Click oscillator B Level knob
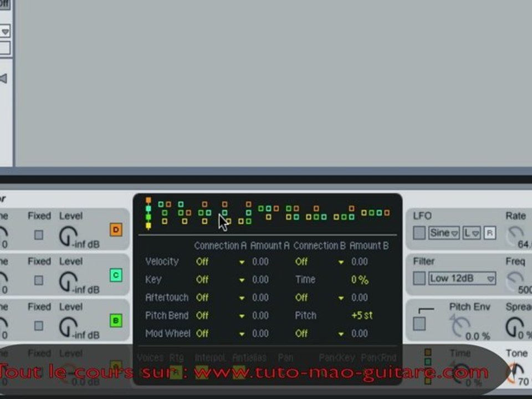532x399 pixels. point(68,327)
